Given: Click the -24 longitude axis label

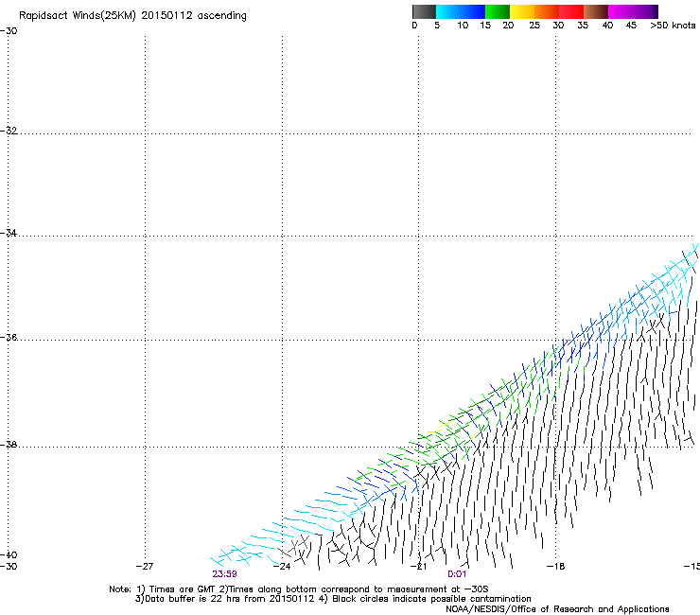Looking at the screenshot, I should tap(282, 567).
